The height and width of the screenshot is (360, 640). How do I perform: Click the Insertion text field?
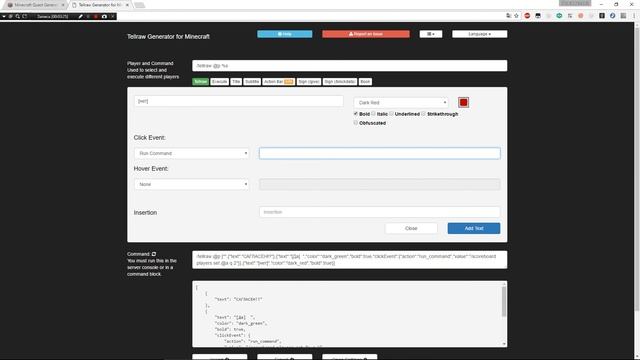click(380, 212)
